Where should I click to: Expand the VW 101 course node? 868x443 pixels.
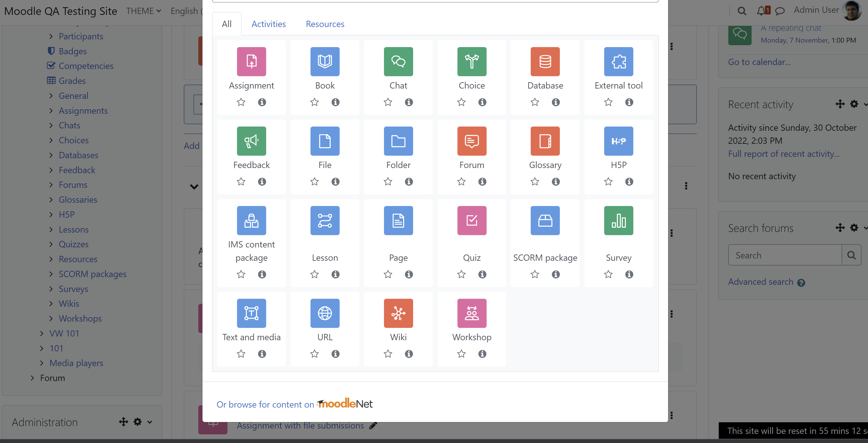pyautogui.click(x=42, y=333)
